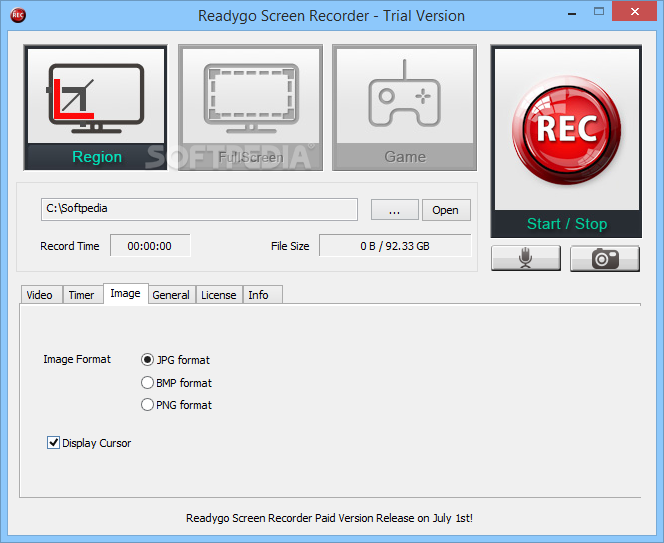Choose PNG format radio button
Image resolution: width=664 pixels, height=543 pixels.
coord(176,405)
